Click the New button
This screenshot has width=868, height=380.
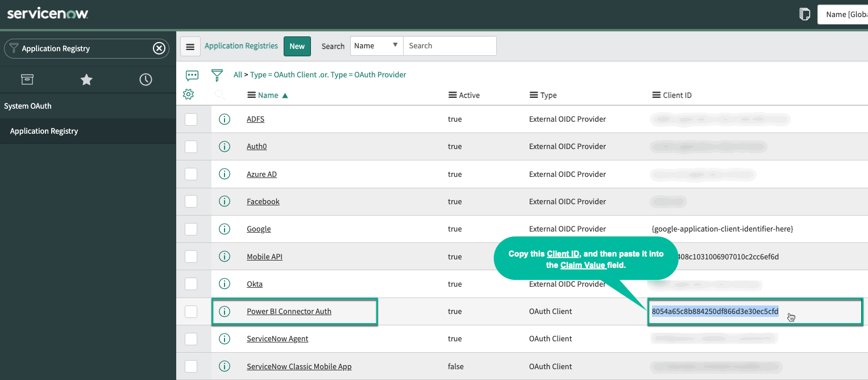point(297,46)
